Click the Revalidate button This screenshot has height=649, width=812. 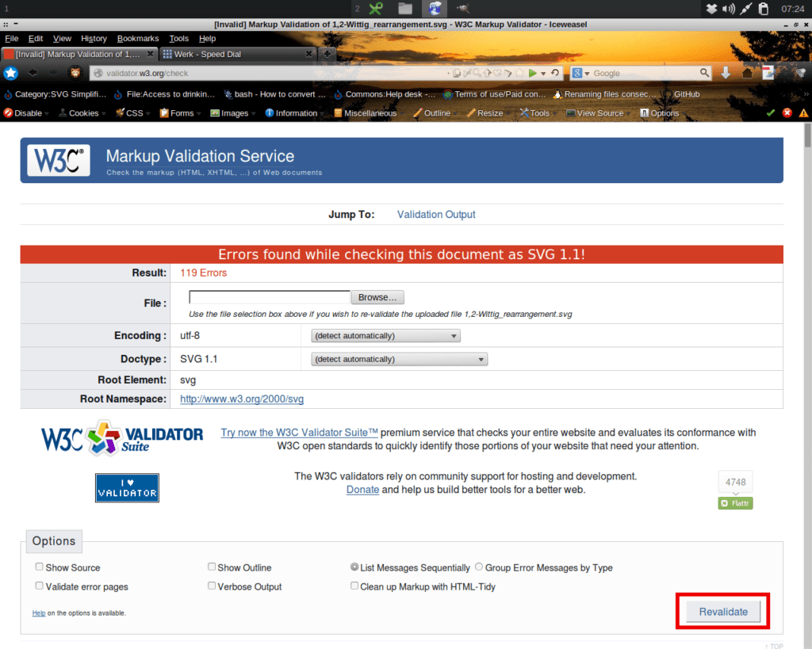(722, 611)
